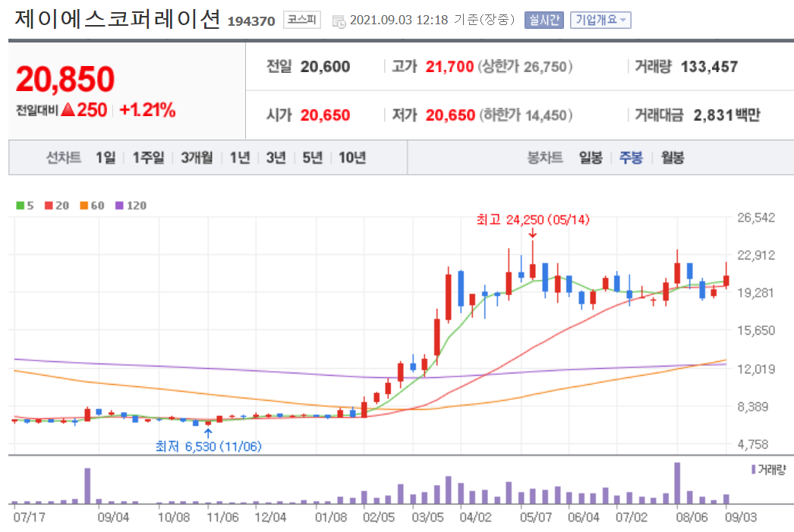Screen dimensions: 794x532
Task: Click the 4,758 price axis label
Action: [753, 445]
